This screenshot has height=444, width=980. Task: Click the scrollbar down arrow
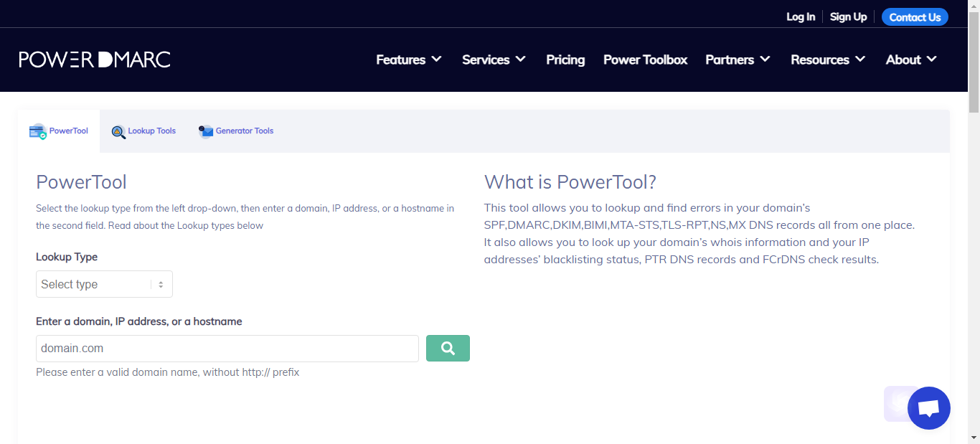(974, 438)
